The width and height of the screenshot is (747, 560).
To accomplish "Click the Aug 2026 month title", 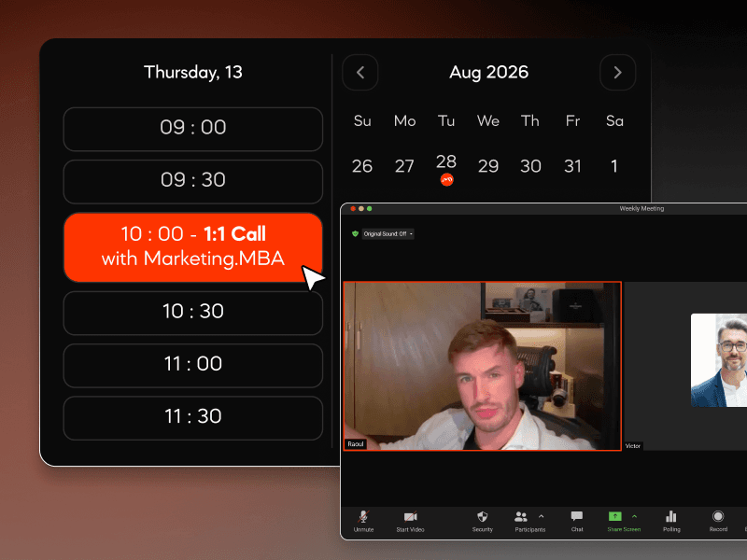I will click(x=488, y=73).
